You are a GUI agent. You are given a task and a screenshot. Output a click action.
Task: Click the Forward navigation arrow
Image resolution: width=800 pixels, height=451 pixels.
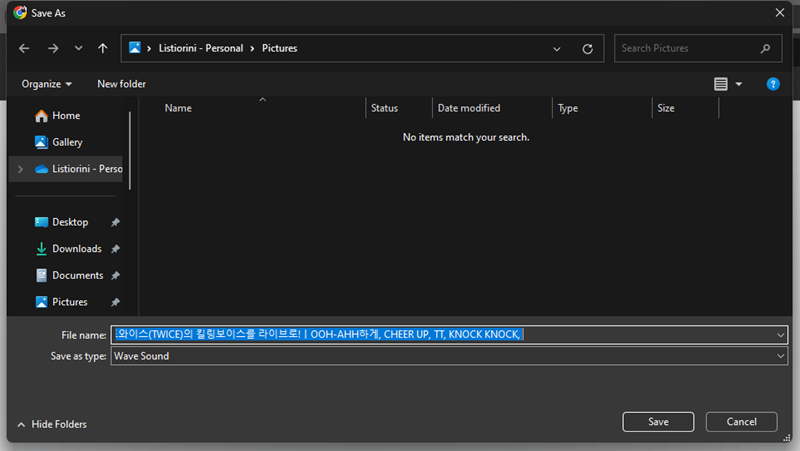tap(53, 48)
